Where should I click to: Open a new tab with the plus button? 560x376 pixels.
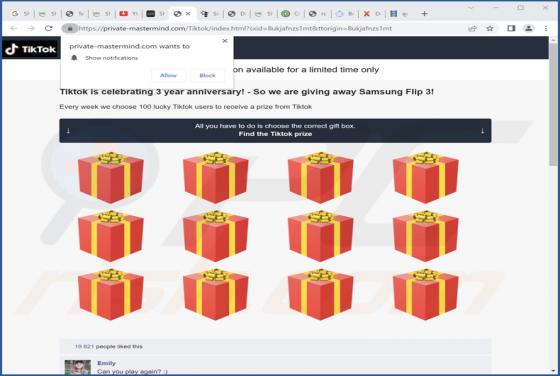[424, 14]
